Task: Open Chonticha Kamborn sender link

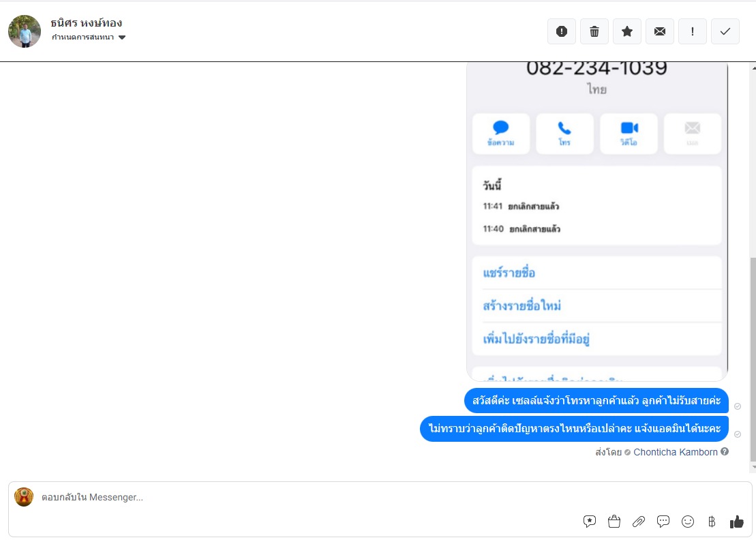Action: click(x=675, y=452)
